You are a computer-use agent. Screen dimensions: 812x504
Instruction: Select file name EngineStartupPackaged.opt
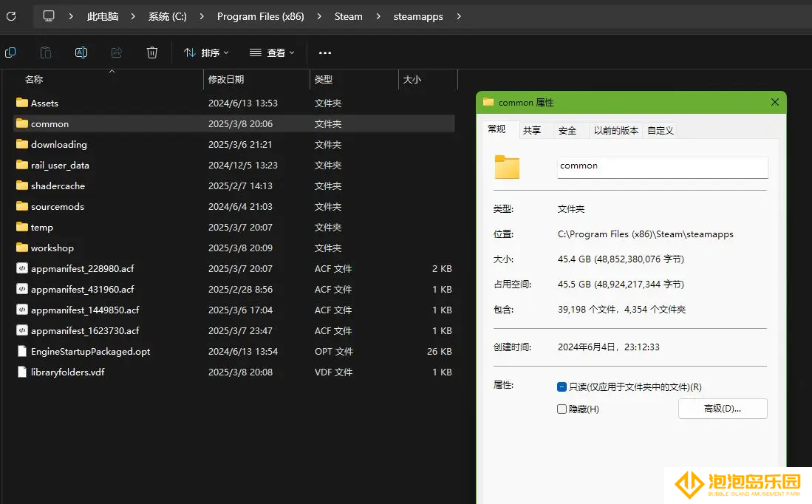click(91, 352)
